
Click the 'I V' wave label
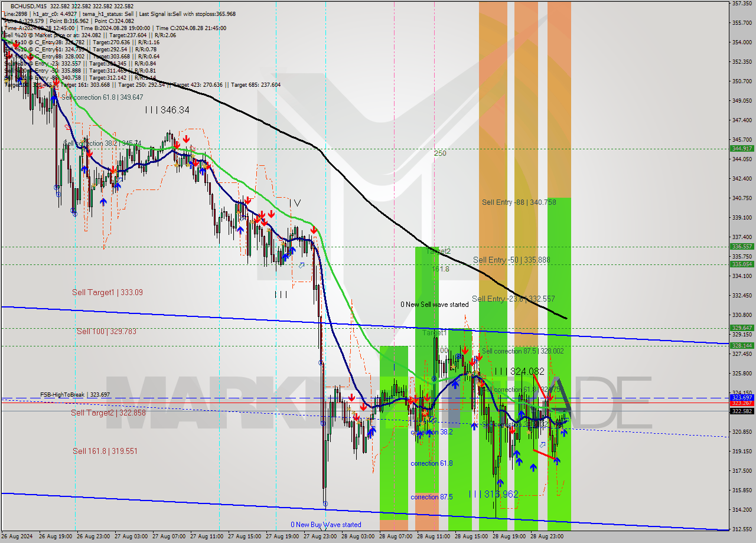[295, 202]
